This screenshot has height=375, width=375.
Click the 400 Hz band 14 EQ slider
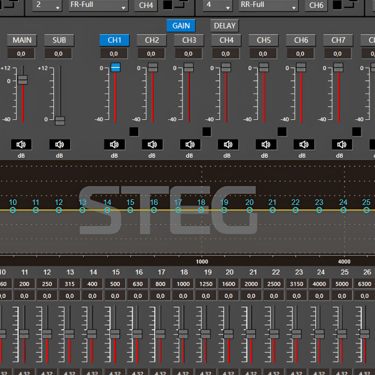coord(92,334)
